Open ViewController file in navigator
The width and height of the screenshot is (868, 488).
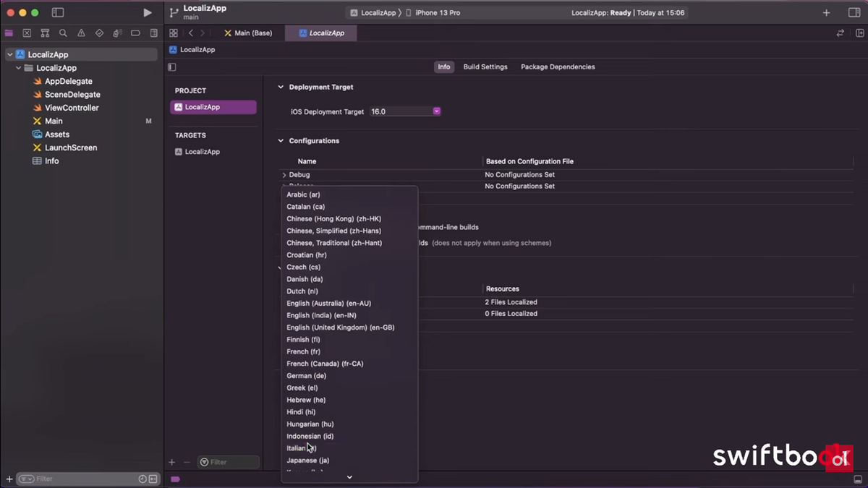72,108
